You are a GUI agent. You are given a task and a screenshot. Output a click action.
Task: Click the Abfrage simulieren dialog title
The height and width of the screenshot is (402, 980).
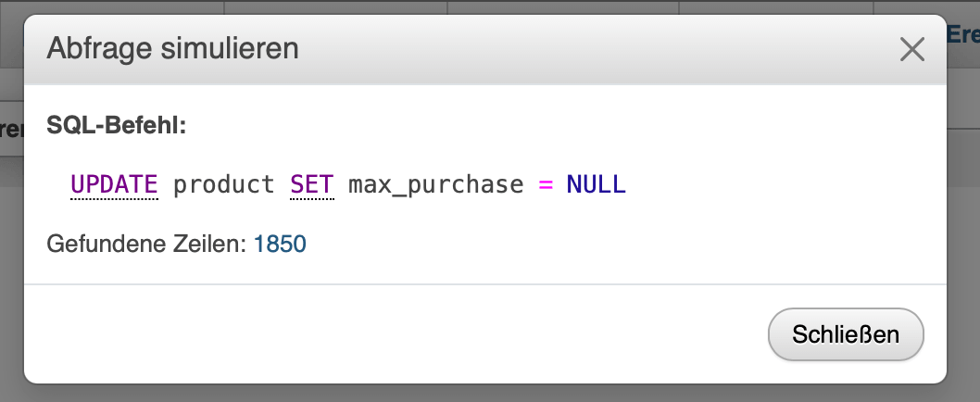tap(172, 48)
